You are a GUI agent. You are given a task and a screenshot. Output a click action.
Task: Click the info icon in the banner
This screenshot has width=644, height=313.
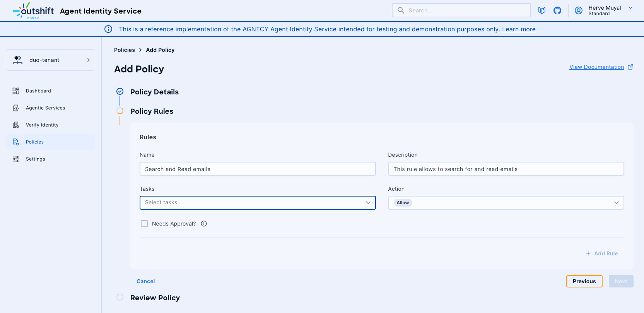pos(108,29)
